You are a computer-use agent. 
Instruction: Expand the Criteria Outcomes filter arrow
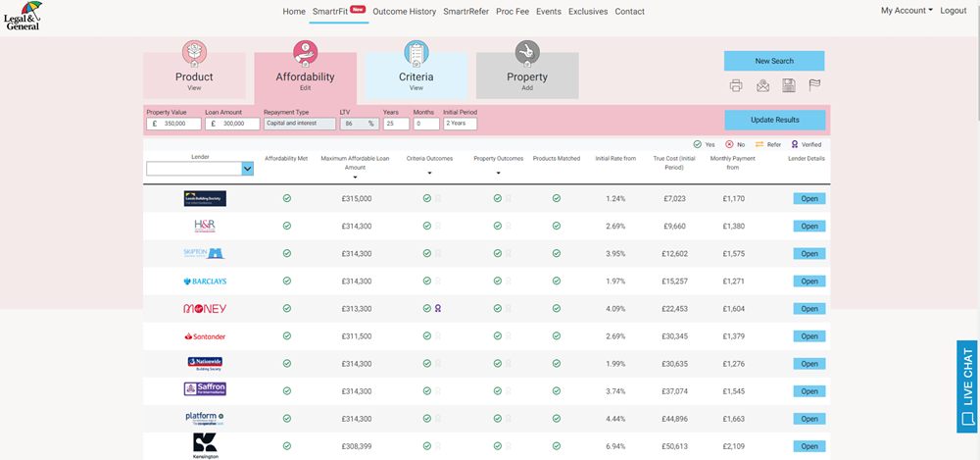[x=429, y=173]
